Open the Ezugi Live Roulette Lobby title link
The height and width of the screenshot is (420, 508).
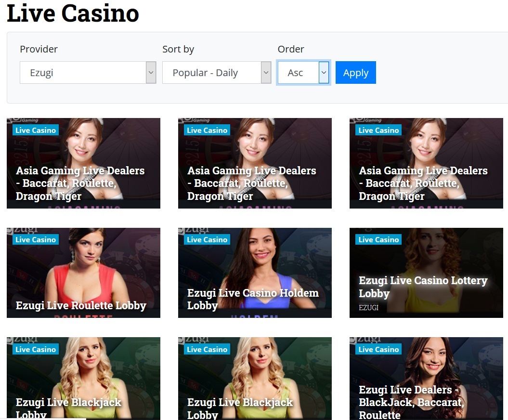[81, 305]
